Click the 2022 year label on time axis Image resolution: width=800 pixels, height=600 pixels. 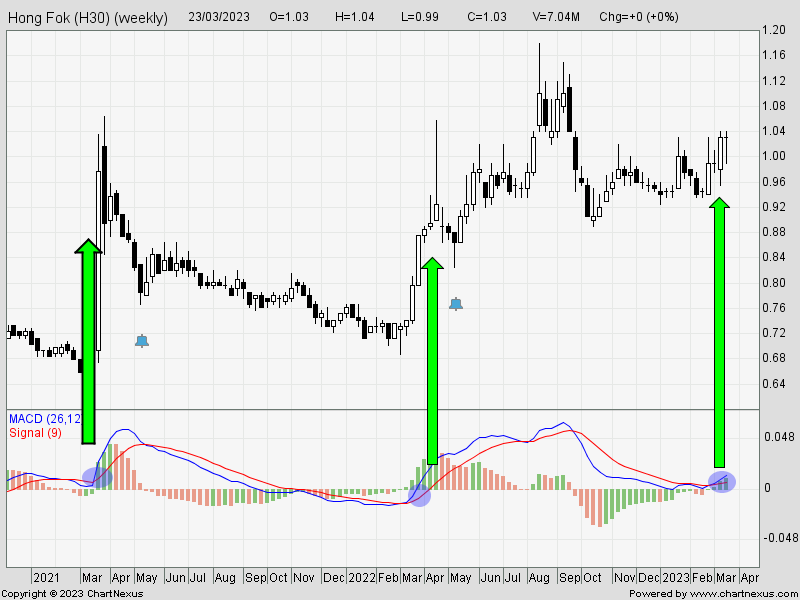[362, 578]
